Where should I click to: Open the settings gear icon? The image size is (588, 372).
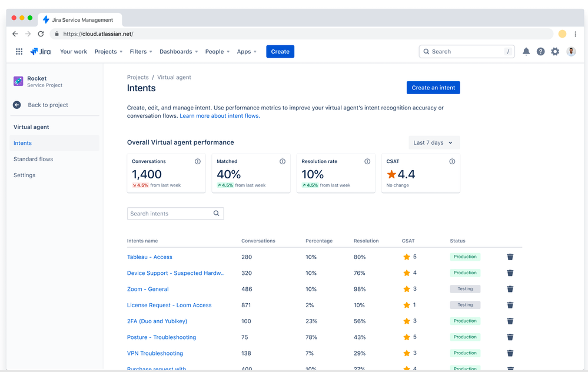coord(555,52)
